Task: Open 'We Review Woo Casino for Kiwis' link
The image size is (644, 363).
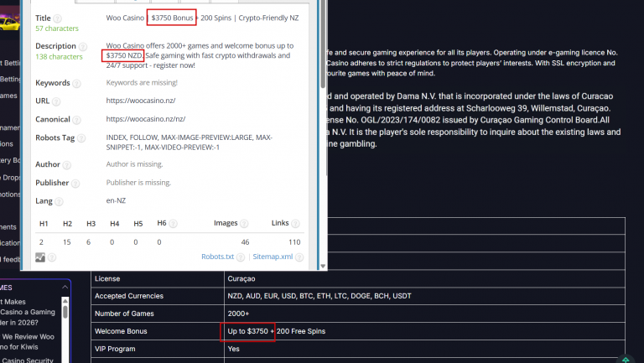Action: click(x=28, y=342)
